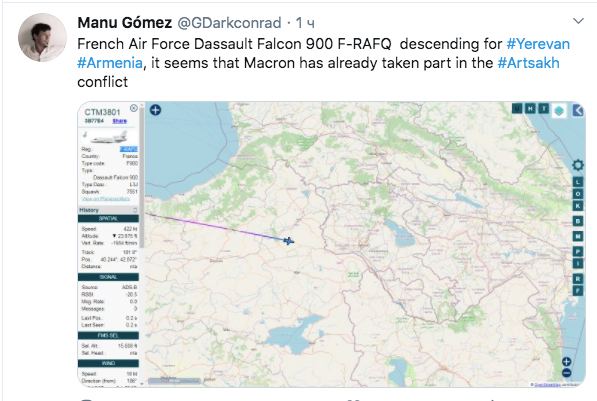Image resolution: width=597 pixels, height=401 pixels.
Task: Click the plus icon at map top-left
Action: (155, 110)
